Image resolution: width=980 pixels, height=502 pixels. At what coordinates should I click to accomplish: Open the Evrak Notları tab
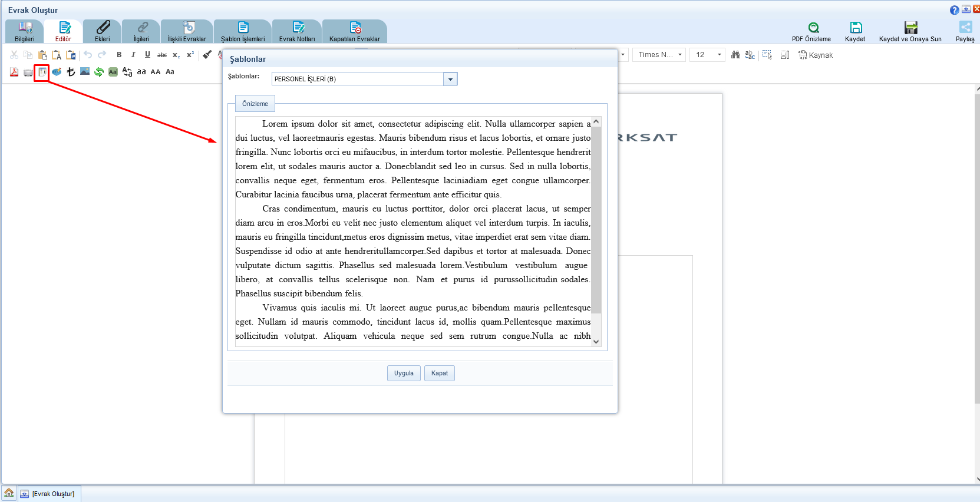click(x=297, y=31)
